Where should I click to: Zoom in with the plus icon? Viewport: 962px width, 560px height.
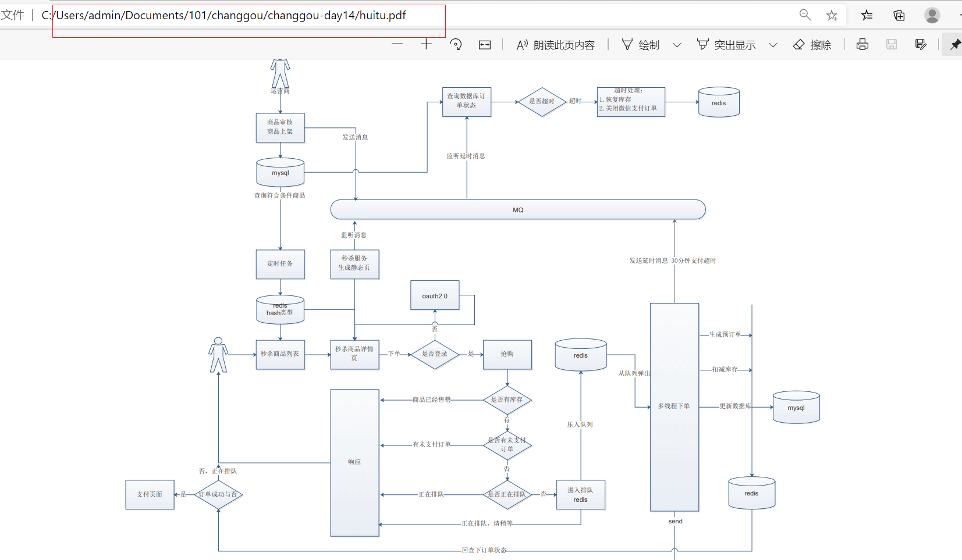pyautogui.click(x=426, y=44)
